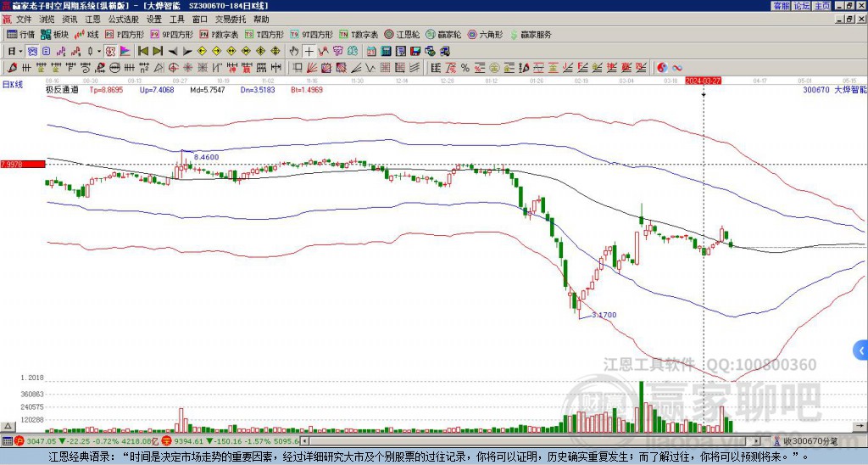Click the 客服 button in title bar

click(x=781, y=6)
